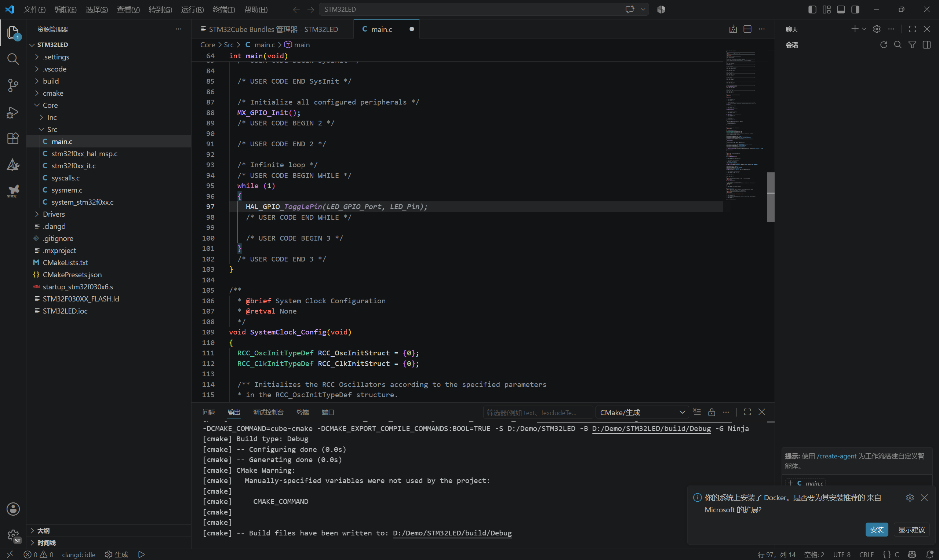The height and width of the screenshot is (560, 939).
Task: Toggle chat sessions side-by-side layout
Action: coord(927,45)
